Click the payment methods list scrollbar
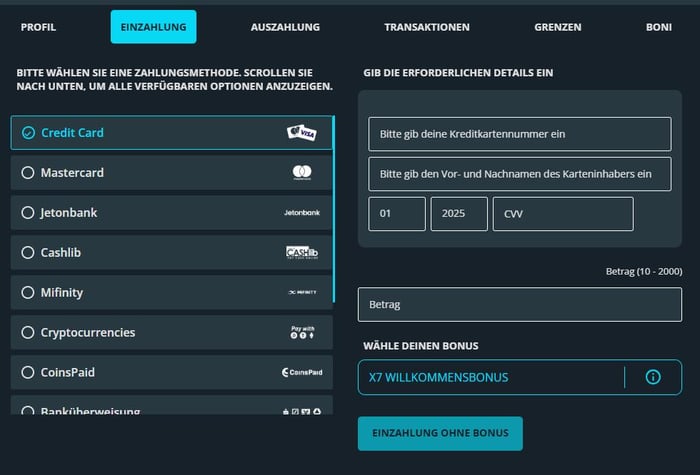 [334, 209]
